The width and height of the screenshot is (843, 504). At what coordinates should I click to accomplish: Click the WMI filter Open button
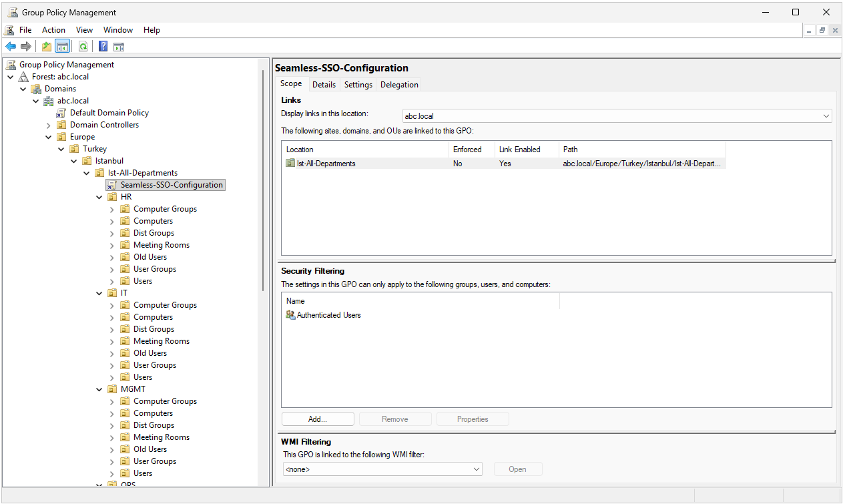point(518,469)
